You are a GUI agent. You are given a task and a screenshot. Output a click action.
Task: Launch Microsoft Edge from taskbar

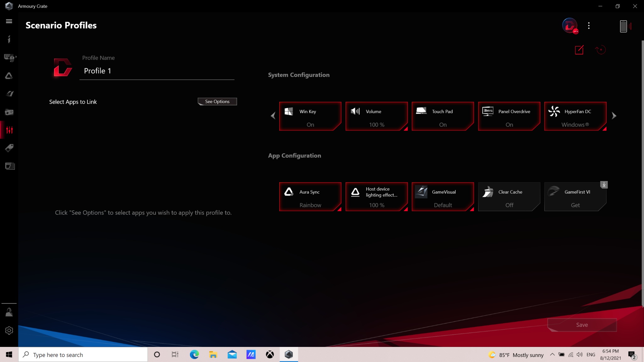click(194, 355)
